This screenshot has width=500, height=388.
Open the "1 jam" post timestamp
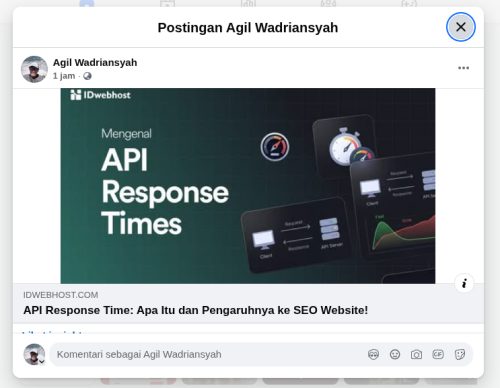tap(64, 76)
